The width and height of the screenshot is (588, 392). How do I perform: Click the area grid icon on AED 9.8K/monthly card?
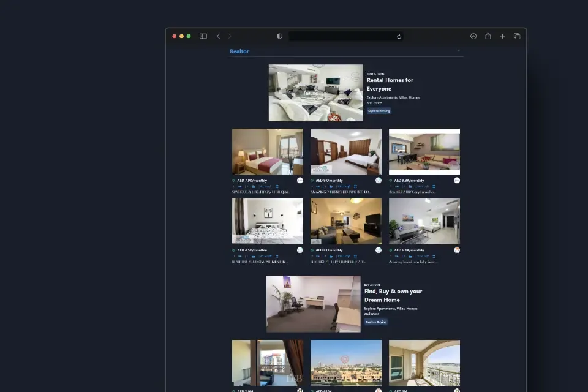pos(434,186)
